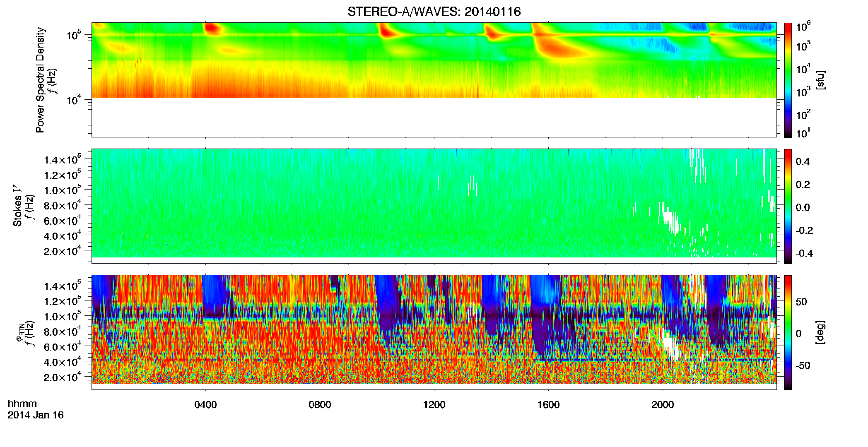This screenshot has width=868, height=447.
Task: Select the "Power Spectral Density" axis label
Action: pos(40,80)
